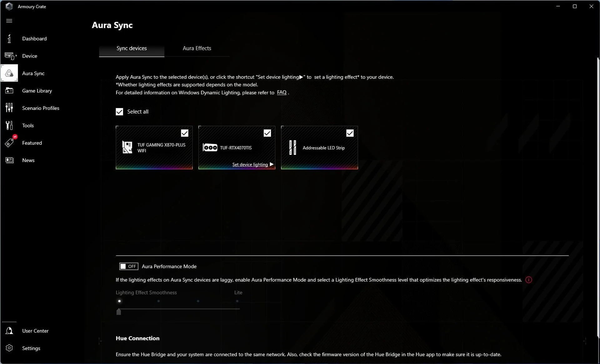Select the TUF GAMING X870-PLUS WIFI card
This screenshot has height=364, width=600.
[154, 148]
